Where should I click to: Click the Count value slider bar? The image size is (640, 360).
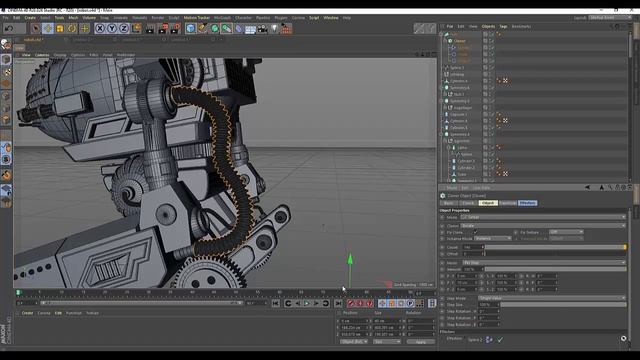[x=556, y=247]
